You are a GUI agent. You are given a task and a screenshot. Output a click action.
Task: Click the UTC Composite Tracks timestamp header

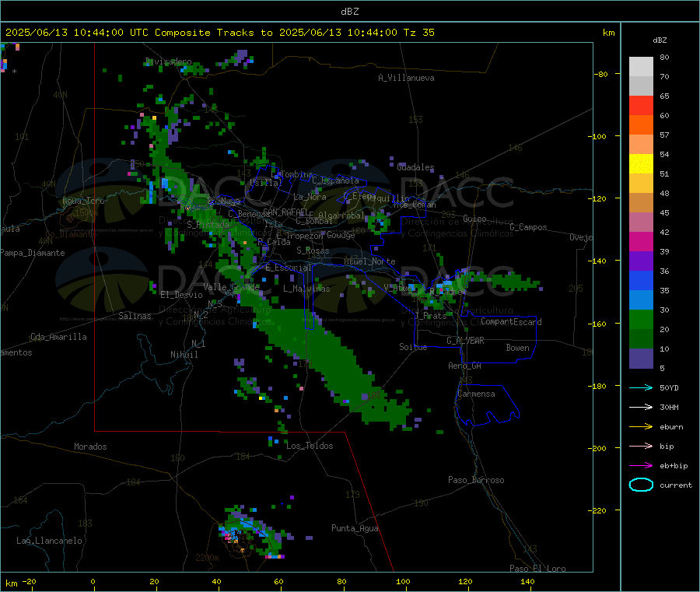coord(219,32)
